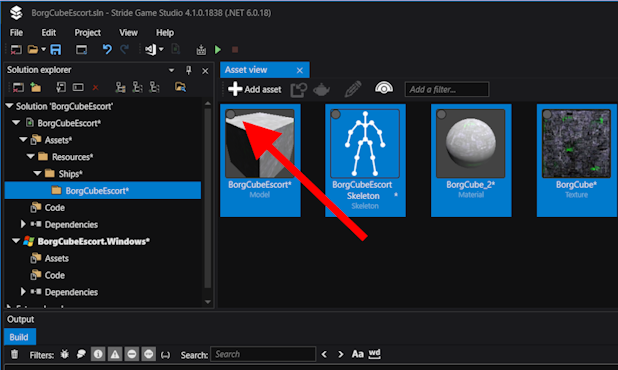This screenshot has height=370, width=618.
Task: Toggle the info filter in Output
Action: pyautogui.click(x=98, y=354)
